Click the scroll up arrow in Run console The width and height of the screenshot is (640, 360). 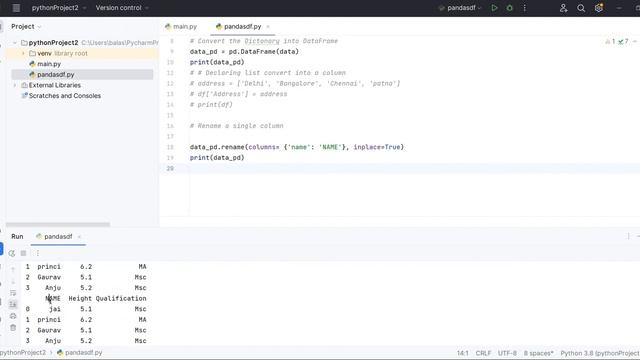point(13,269)
